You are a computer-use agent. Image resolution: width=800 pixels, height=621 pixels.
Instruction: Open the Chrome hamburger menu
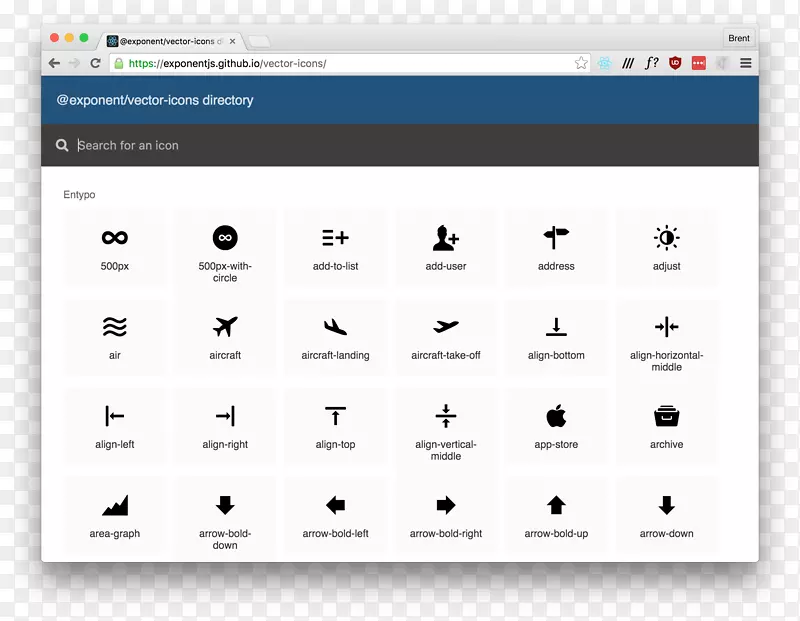746,63
